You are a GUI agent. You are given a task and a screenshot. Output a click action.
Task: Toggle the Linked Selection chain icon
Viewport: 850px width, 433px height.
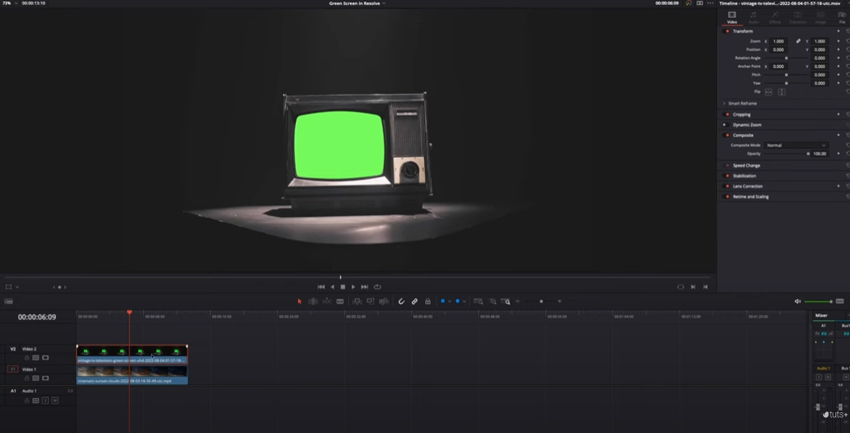point(415,301)
